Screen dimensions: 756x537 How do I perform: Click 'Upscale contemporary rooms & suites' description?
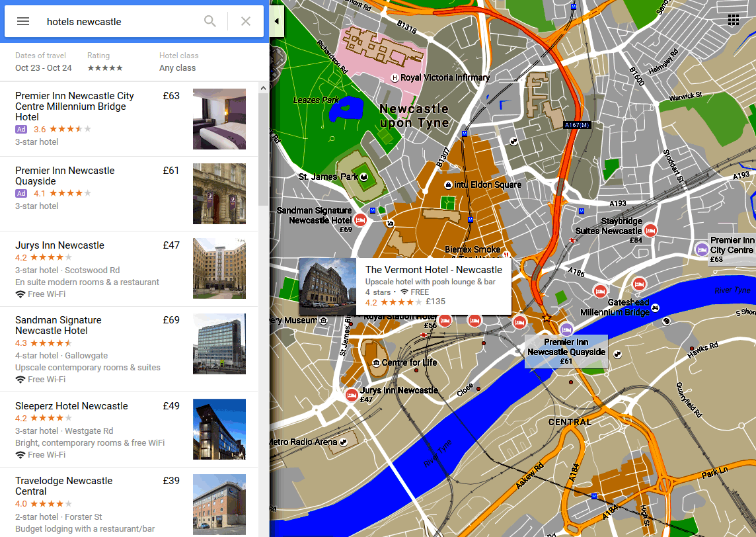[88, 368]
